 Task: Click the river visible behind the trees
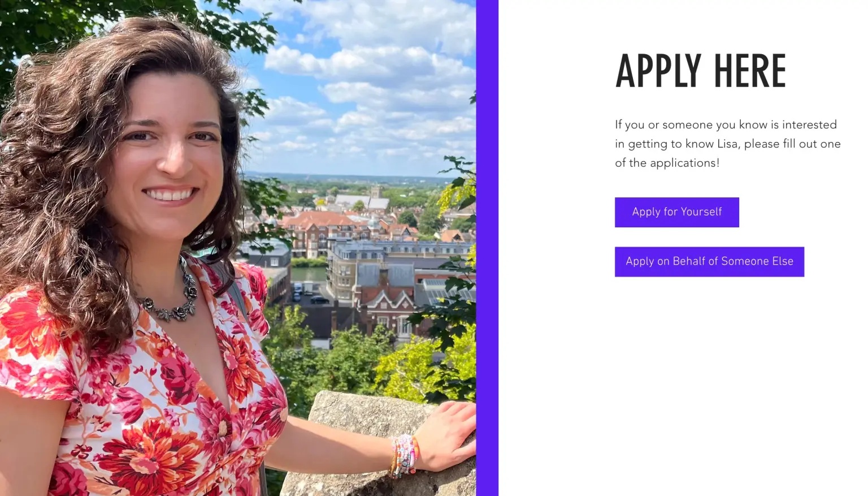pyautogui.click(x=309, y=274)
